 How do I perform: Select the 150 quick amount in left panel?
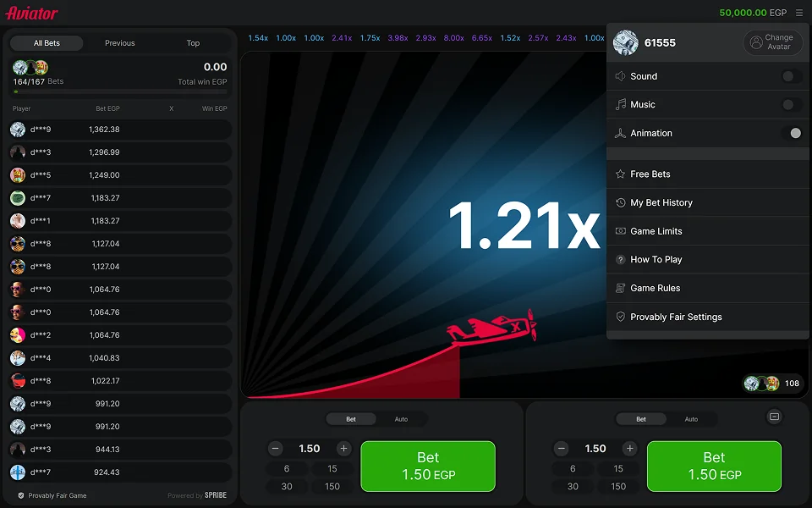tap(332, 487)
